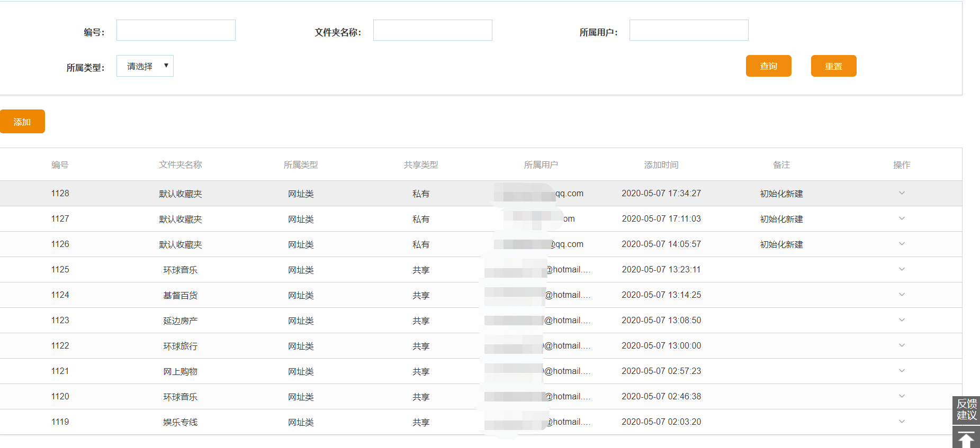
Task: Click the 添加时间 column header
Action: [x=661, y=165]
